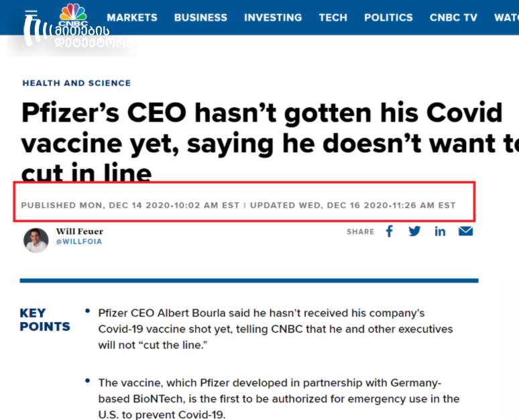The width and height of the screenshot is (519, 420).
Task: Open the Politics menu
Action: pyautogui.click(x=389, y=17)
